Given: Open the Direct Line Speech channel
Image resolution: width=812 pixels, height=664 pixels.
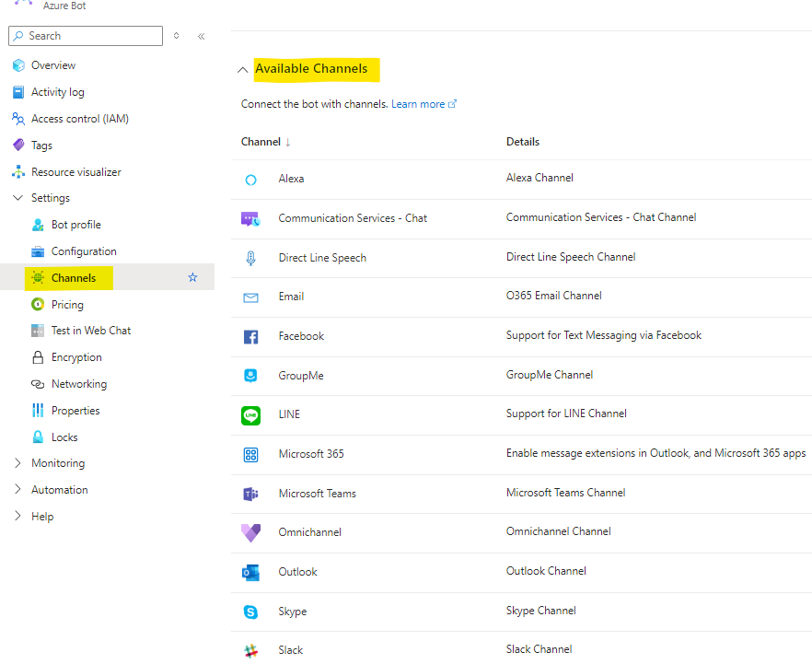Looking at the screenshot, I should (x=322, y=258).
